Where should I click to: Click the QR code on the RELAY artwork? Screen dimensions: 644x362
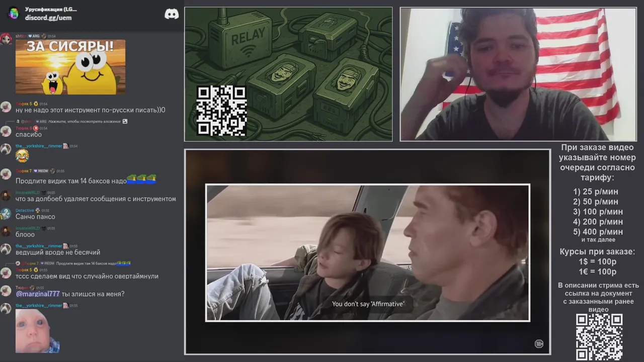click(221, 111)
